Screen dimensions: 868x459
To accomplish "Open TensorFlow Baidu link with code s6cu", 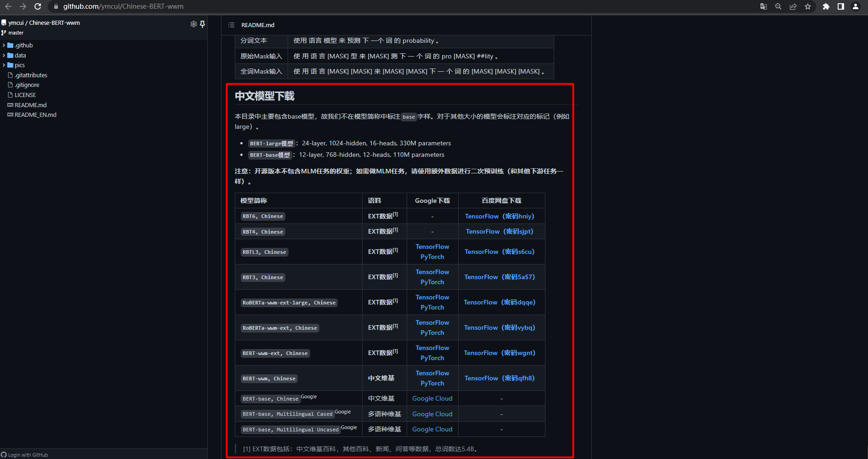I will 499,252.
